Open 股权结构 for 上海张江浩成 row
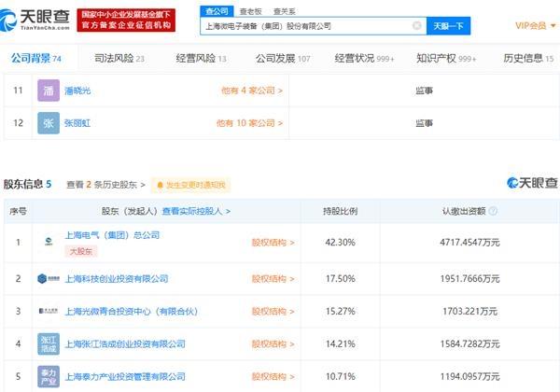560x392 pixels. [x=273, y=344]
